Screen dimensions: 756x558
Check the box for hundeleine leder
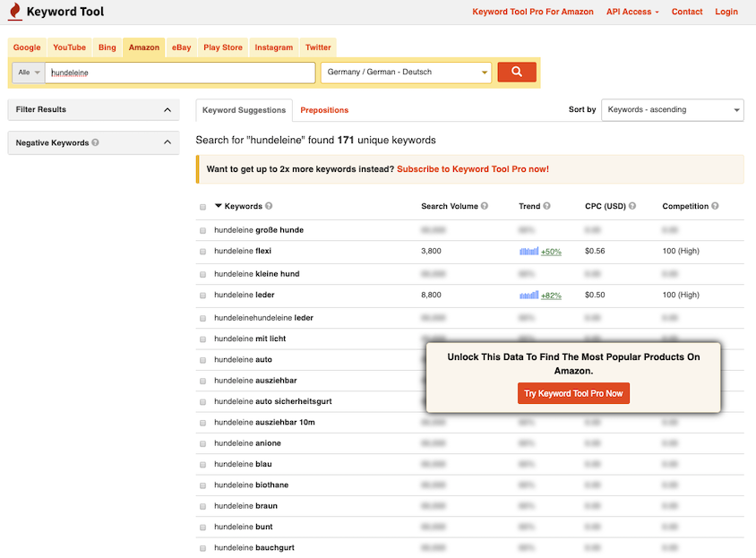click(x=202, y=296)
